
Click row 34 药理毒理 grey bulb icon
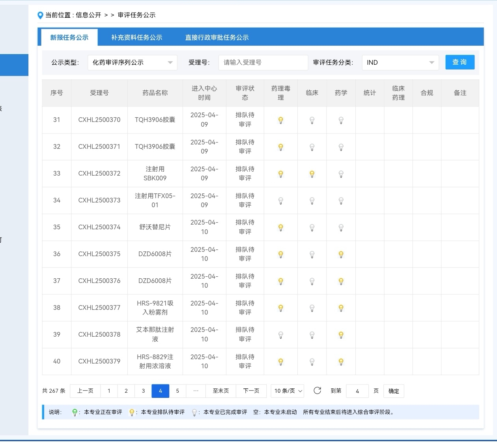pyautogui.click(x=281, y=201)
